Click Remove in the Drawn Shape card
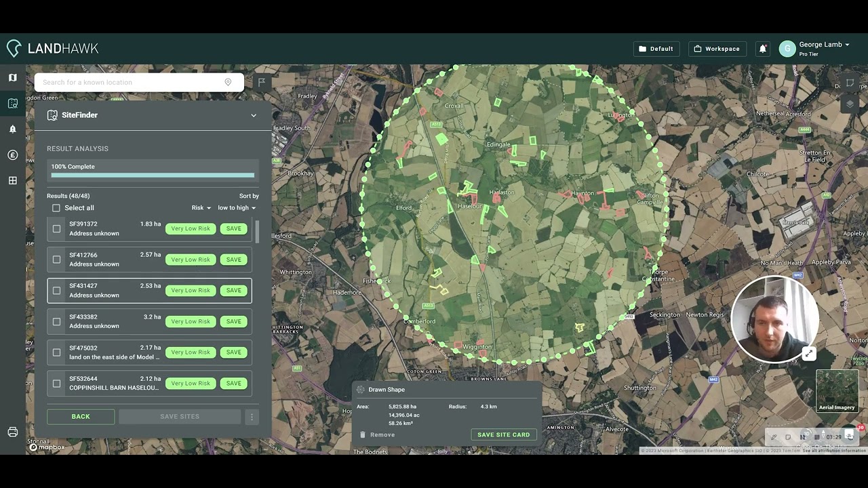The height and width of the screenshot is (488, 868). (382, 435)
